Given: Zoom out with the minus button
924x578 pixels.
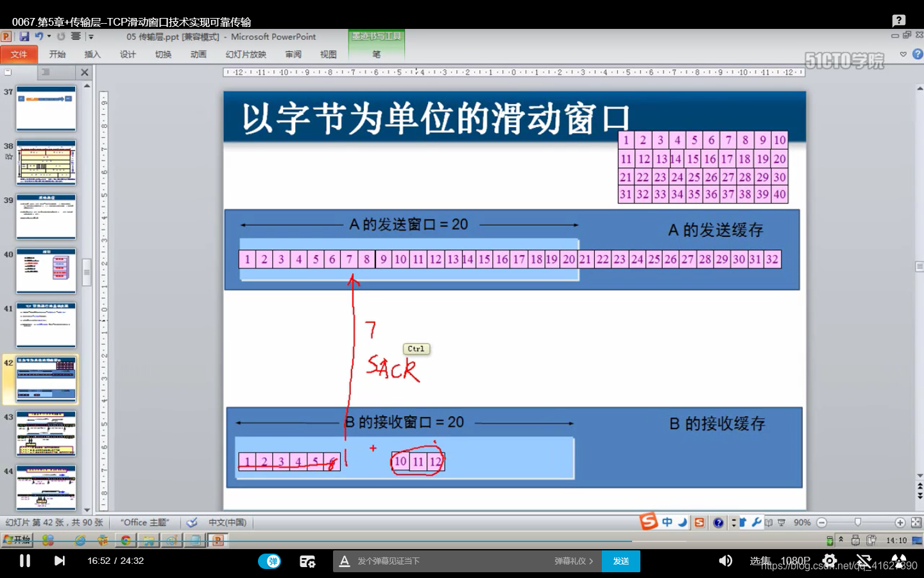Looking at the screenshot, I should tap(821, 523).
